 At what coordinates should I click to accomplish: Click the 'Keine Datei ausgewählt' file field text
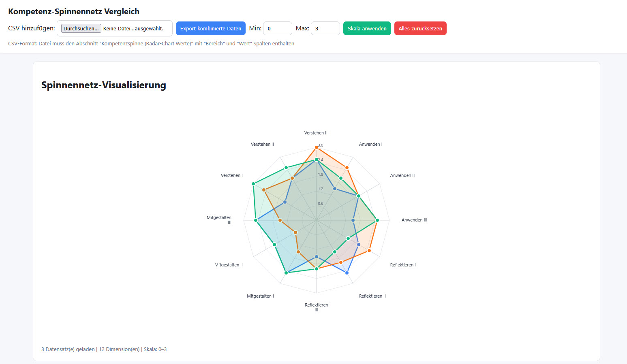(133, 28)
